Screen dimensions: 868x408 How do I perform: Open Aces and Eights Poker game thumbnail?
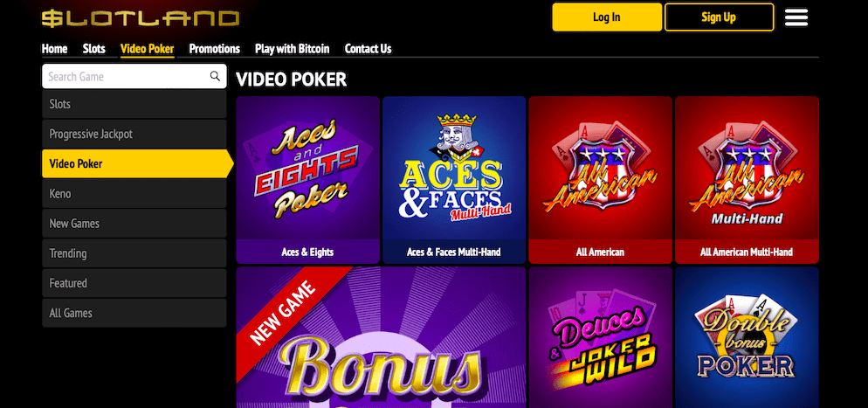tap(307, 180)
